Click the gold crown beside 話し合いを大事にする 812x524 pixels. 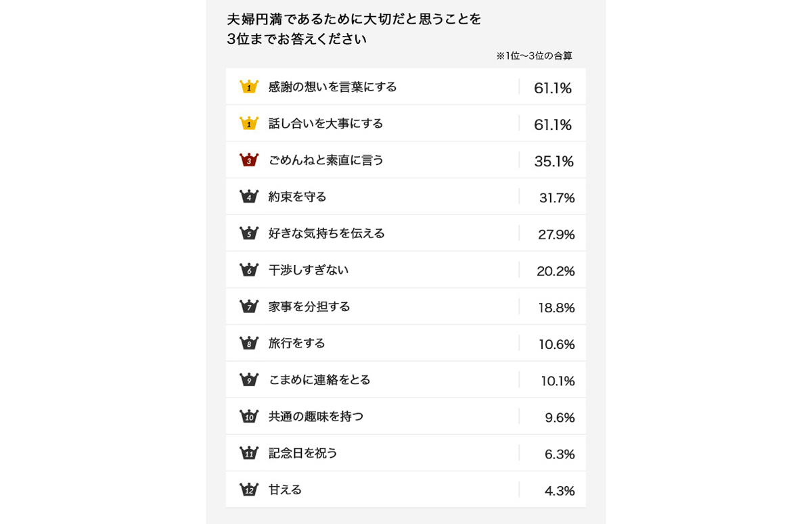click(249, 123)
